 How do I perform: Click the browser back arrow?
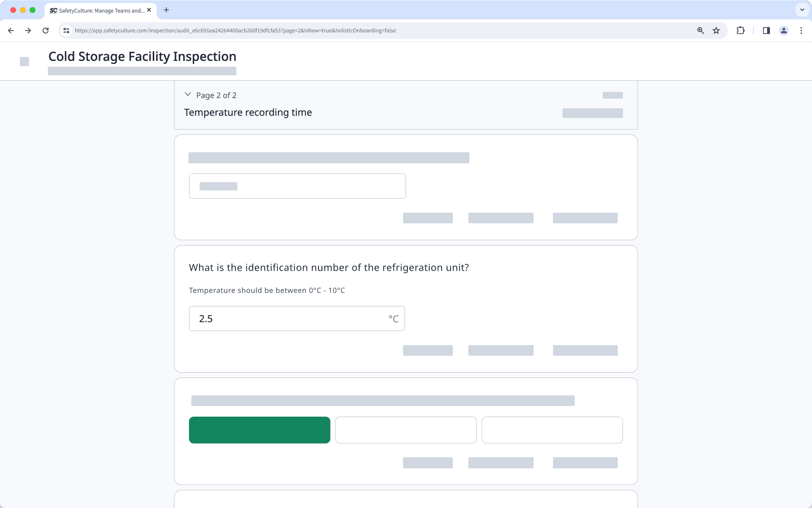11,30
